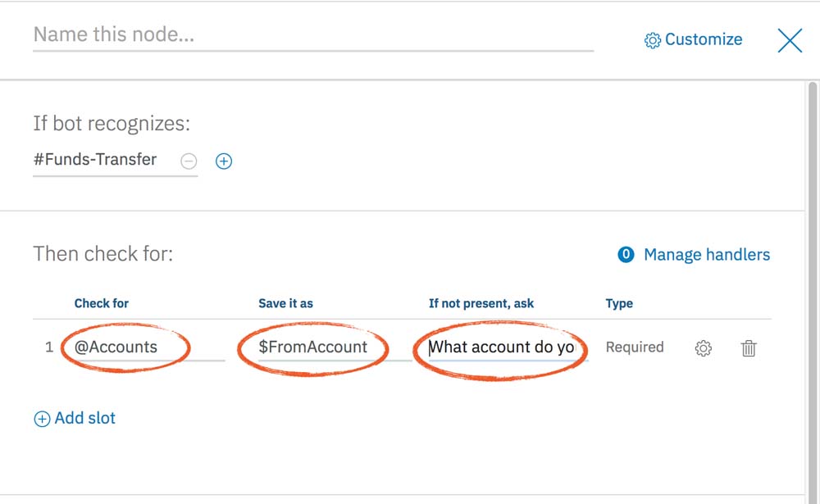Click the 'If not present, ask' header
The width and height of the screenshot is (820, 504).
coord(481,303)
